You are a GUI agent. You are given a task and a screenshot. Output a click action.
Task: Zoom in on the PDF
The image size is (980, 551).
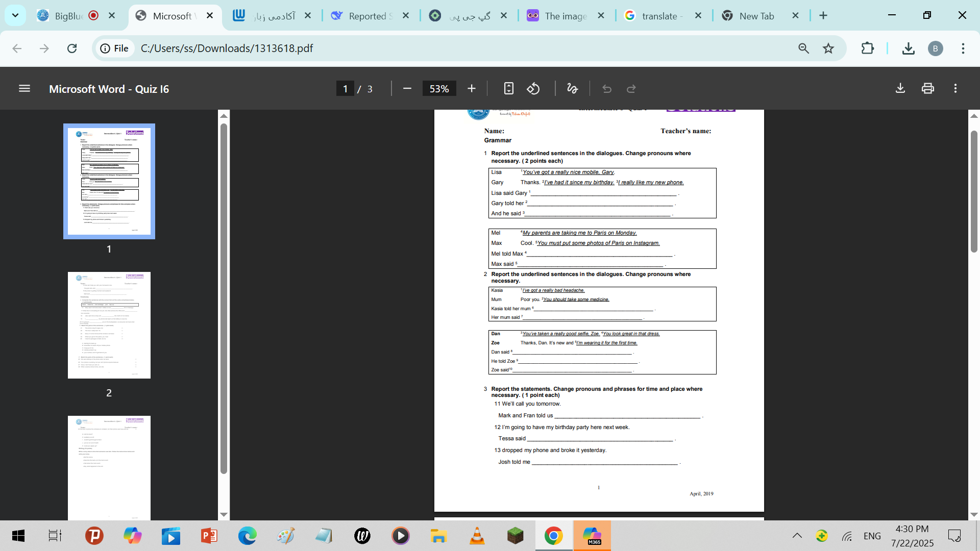click(x=471, y=88)
